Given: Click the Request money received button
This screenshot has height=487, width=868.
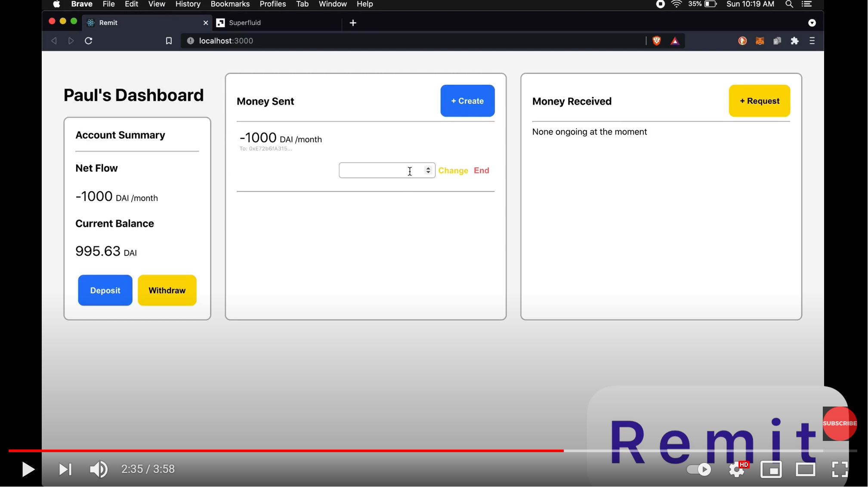Looking at the screenshot, I should 760,101.
